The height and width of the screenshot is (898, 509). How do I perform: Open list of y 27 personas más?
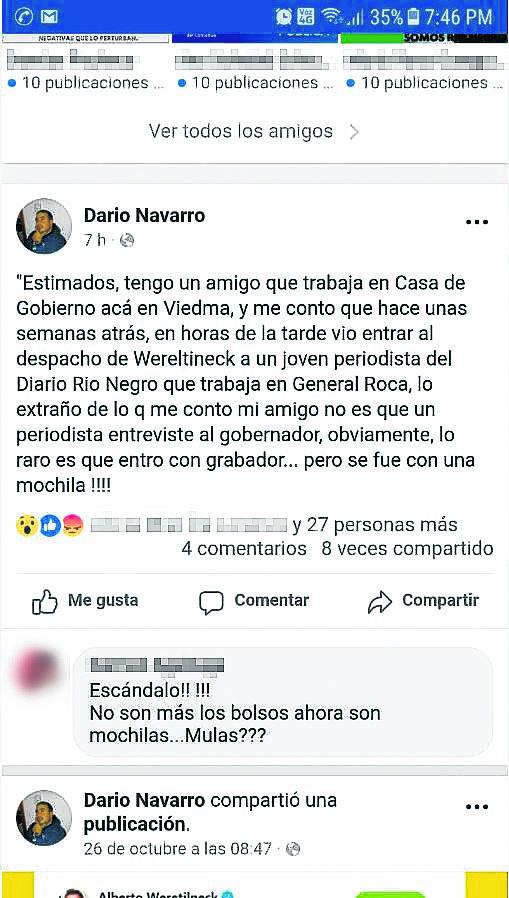(x=374, y=524)
